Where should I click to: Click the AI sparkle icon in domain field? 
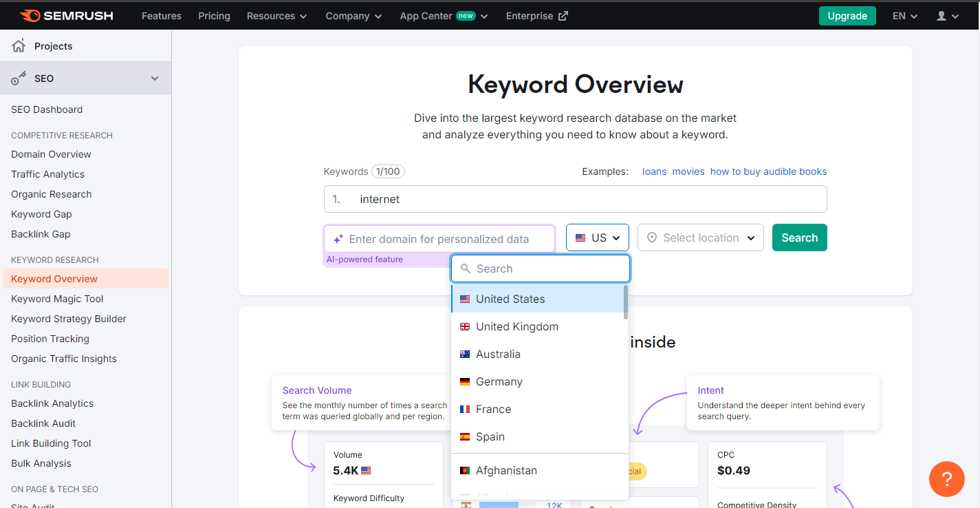[x=338, y=239]
